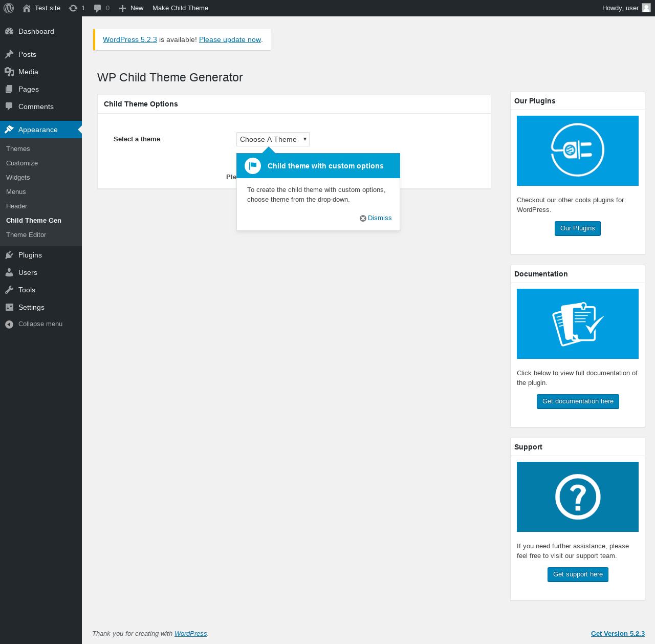Click the support question mark banner
Screen dimensions: 655x644
click(578, 497)
